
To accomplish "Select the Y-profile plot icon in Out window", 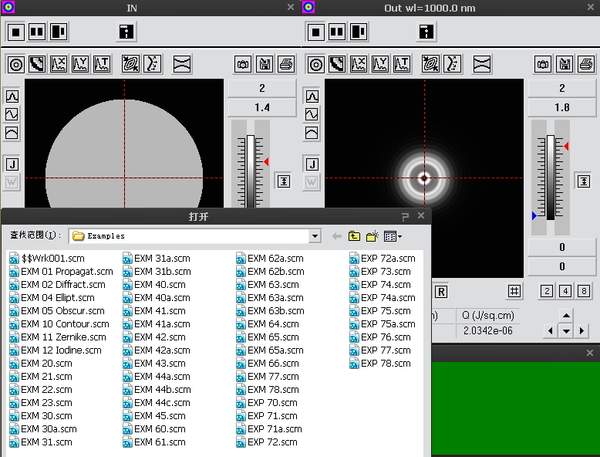I will click(x=380, y=65).
